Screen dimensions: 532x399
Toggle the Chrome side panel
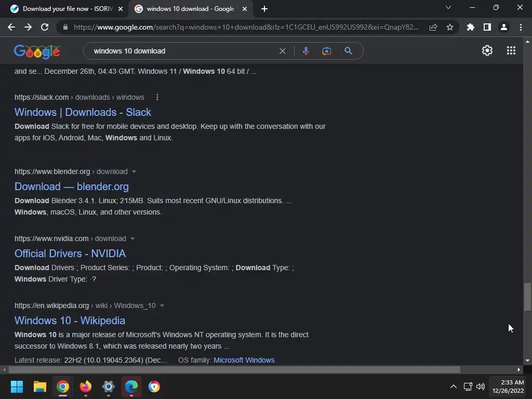pyautogui.click(x=487, y=27)
